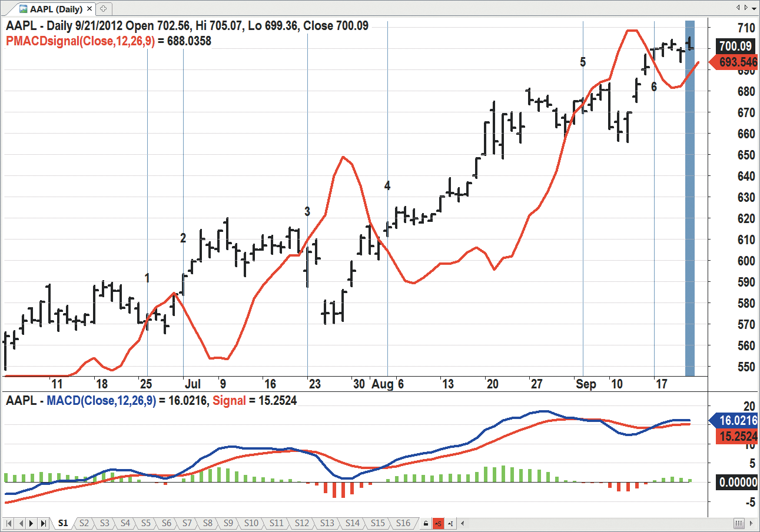Click the 0.00000 histogram value tag
The width and height of the screenshot is (760, 532).
736,483
